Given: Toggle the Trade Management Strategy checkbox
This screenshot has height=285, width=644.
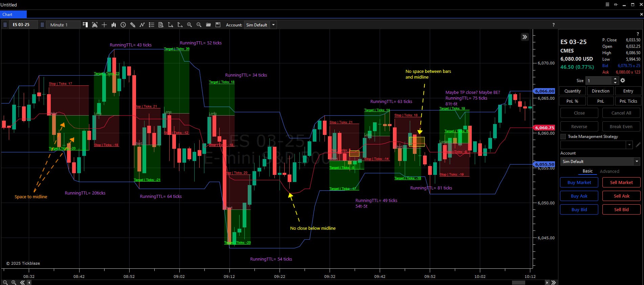Looking at the screenshot, I should pyautogui.click(x=563, y=137).
